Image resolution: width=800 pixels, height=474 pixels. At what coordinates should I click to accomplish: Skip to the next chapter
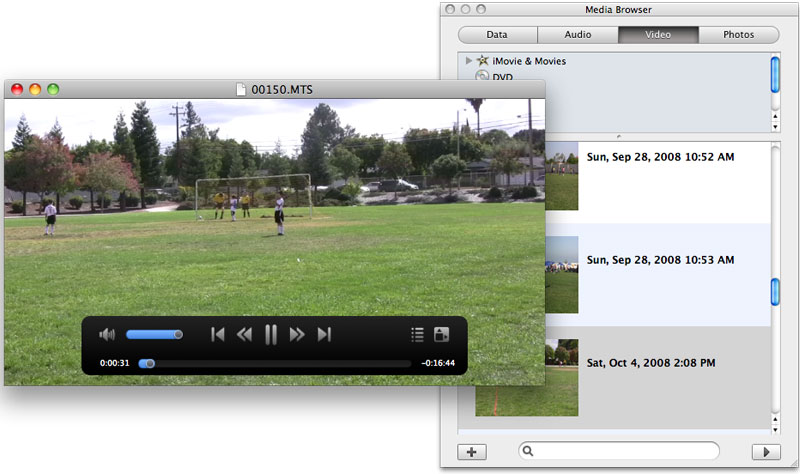(324, 335)
